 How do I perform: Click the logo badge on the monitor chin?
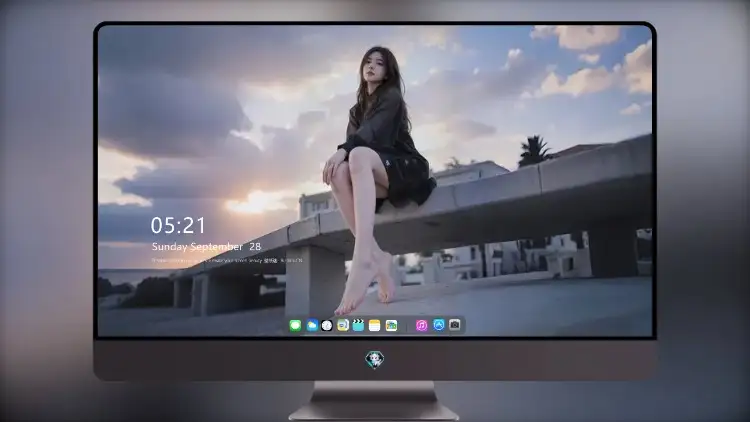pyautogui.click(x=375, y=359)
